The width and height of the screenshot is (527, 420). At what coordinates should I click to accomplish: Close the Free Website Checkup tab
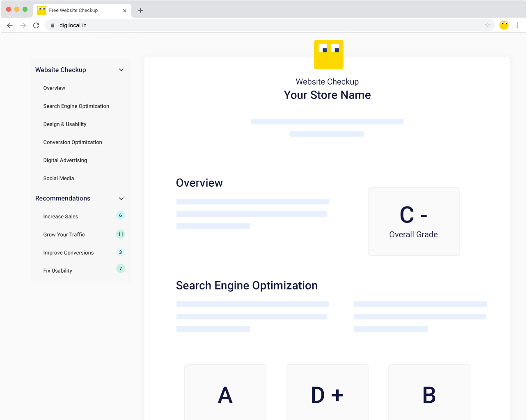[125, 11]
